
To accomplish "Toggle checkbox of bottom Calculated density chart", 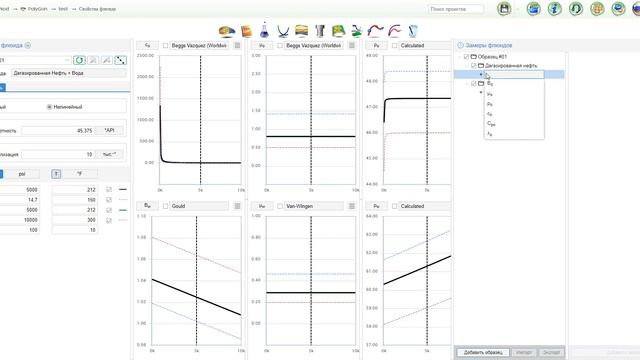I will pyautogui.click(x=394, y=207).
